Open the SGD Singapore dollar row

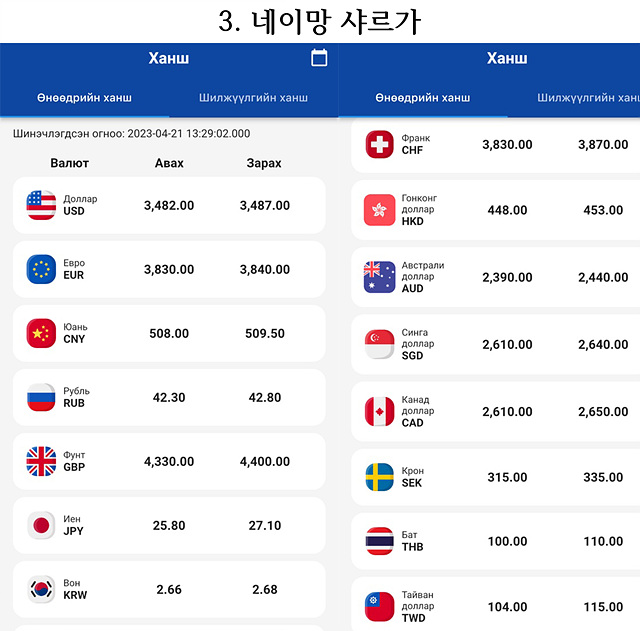click(496, 344)
